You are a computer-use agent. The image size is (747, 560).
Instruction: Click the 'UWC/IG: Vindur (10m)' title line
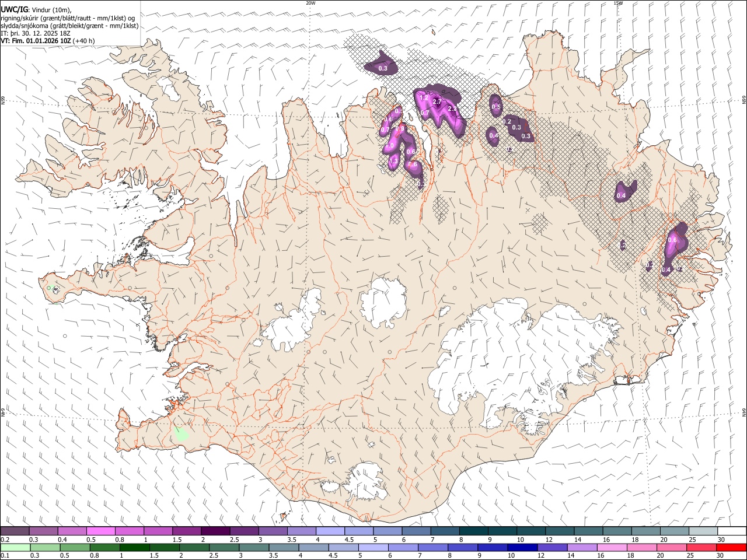click(x=36, y=10)
